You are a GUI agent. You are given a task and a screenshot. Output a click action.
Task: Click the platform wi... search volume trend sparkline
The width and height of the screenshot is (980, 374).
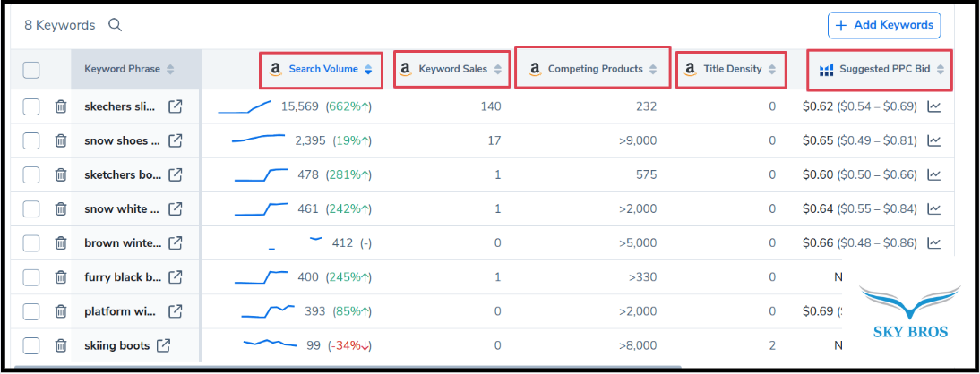point(268,310)
